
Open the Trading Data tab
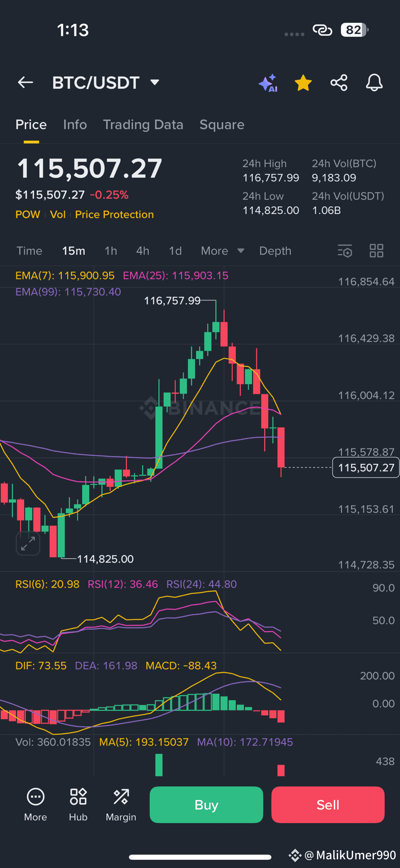click(143, 125)
